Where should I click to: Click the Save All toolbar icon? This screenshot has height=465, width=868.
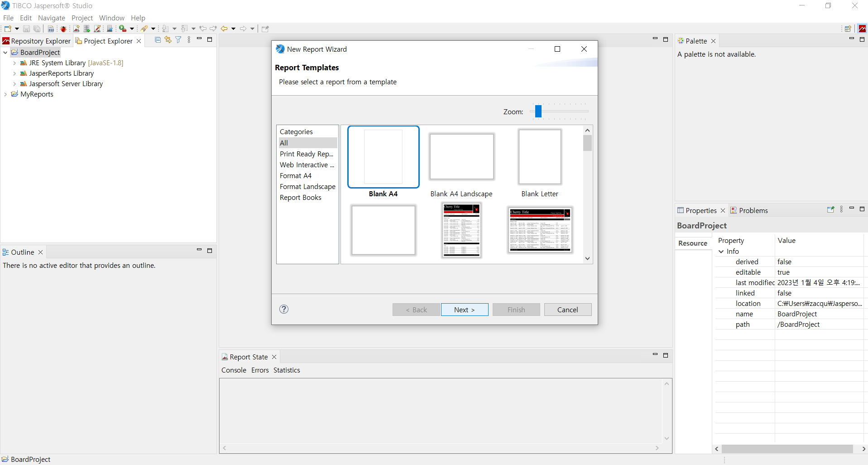point(37,29)
